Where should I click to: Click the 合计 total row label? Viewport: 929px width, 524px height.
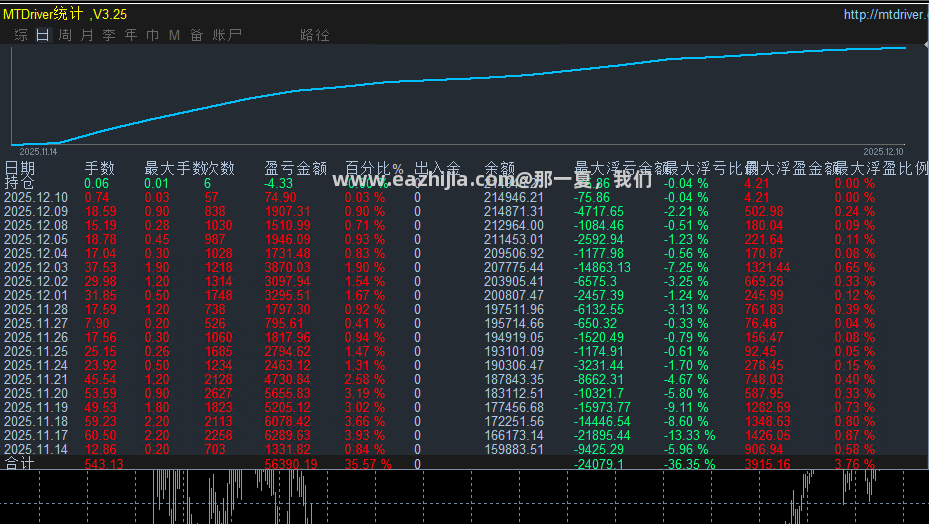coord(20,464)
